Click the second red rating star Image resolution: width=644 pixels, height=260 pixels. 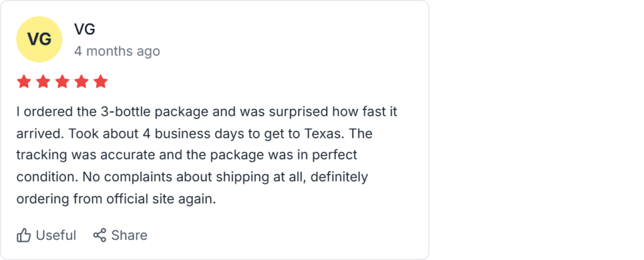tap(43, 82)
